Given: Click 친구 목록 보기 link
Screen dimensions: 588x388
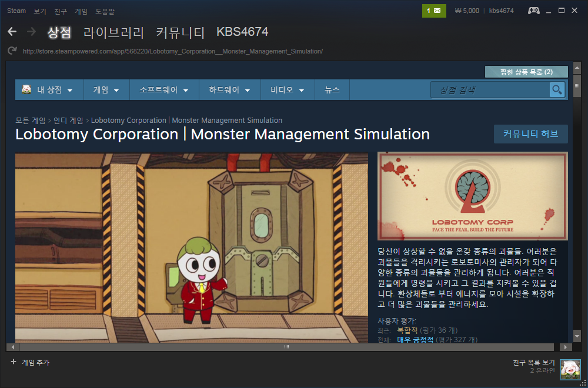Looking at the screenshot, I should tap(534, 363).
